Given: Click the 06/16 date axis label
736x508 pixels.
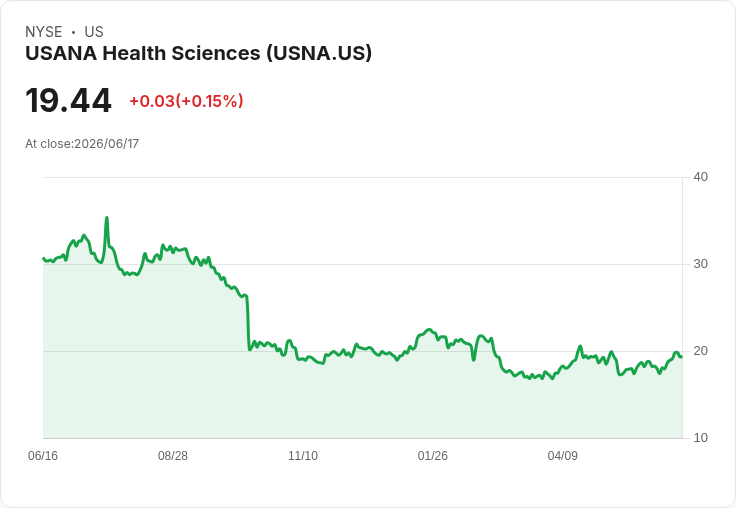Looking at the screenshot, I should coord(43,455).
